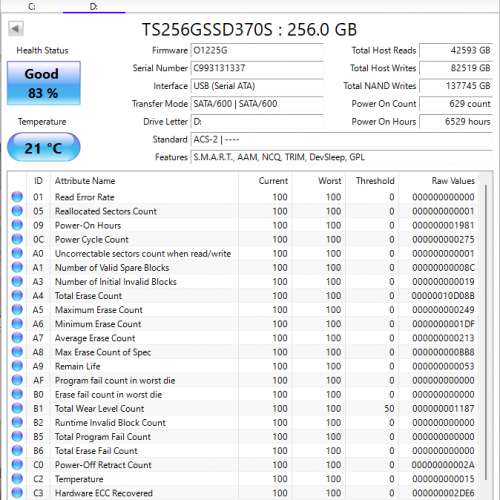The width and height of the screenshot is (500, 500).
Task: Click the previous disk arrow button
Action: point(16,29)
